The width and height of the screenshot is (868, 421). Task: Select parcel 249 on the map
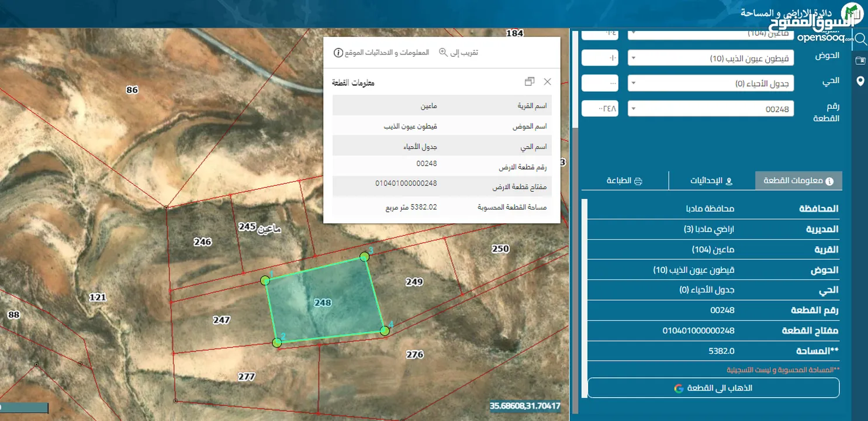414,282
